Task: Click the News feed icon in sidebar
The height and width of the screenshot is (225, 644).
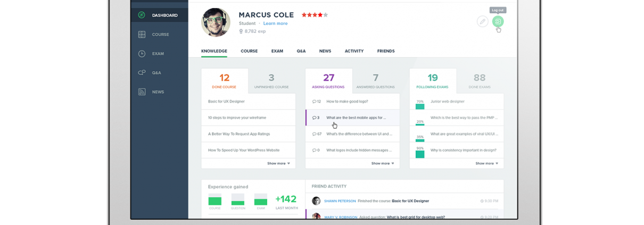Action: [x=142, y=92]
